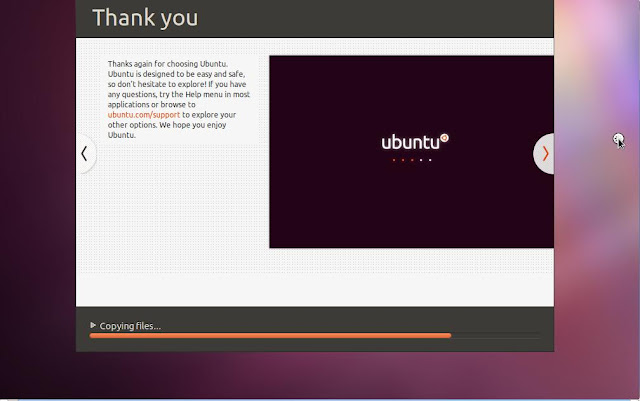Expand the Copying files details triangle
Screen dimensions: 640x401
pyautogui.click(x=93, y=325)
